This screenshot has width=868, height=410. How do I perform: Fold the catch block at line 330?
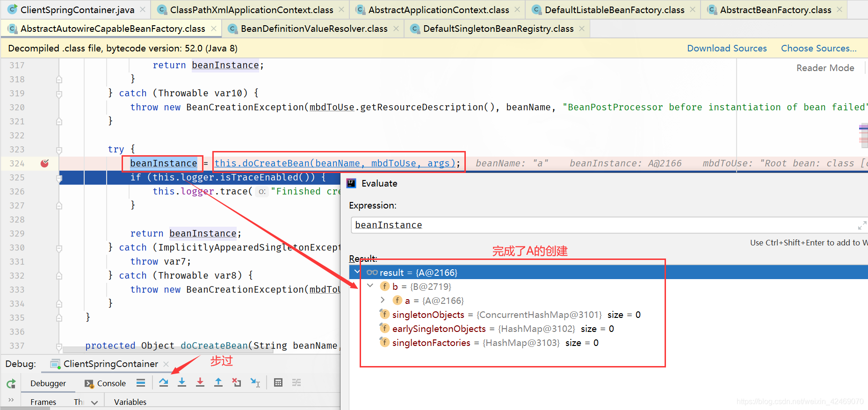pos(59,248)
